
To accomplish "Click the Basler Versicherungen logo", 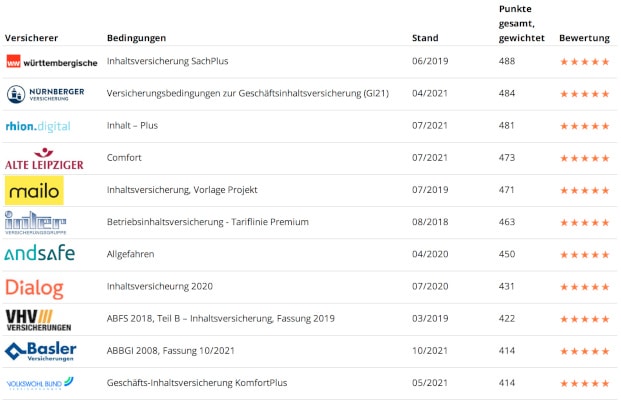I will click(x=40, y=351).
